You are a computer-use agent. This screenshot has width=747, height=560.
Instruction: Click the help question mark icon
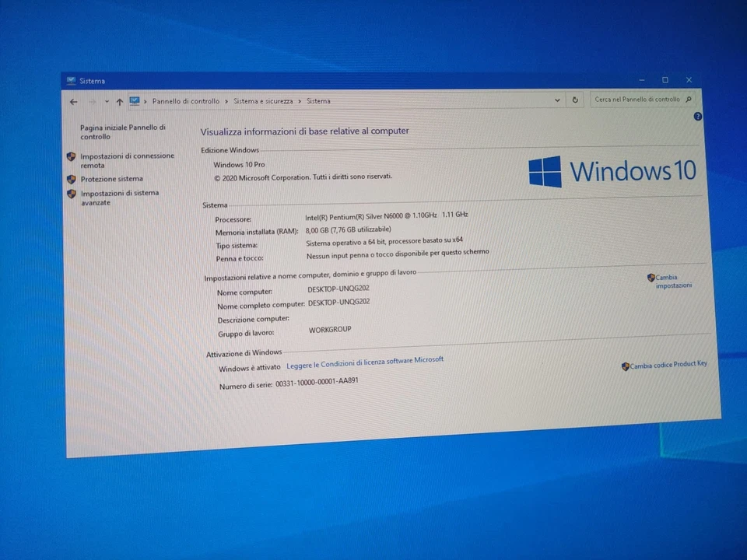pyautogui.click(x=697, y=116)
